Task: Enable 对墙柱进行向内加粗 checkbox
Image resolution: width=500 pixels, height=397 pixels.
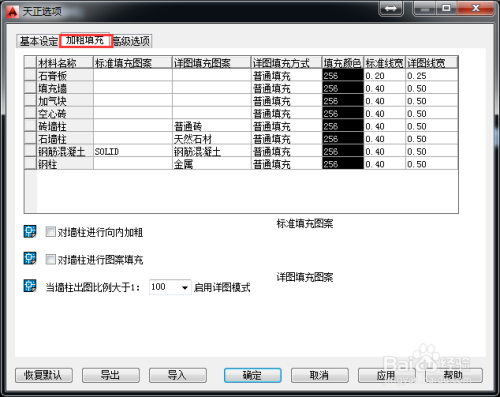Action: tap(50, 232)
